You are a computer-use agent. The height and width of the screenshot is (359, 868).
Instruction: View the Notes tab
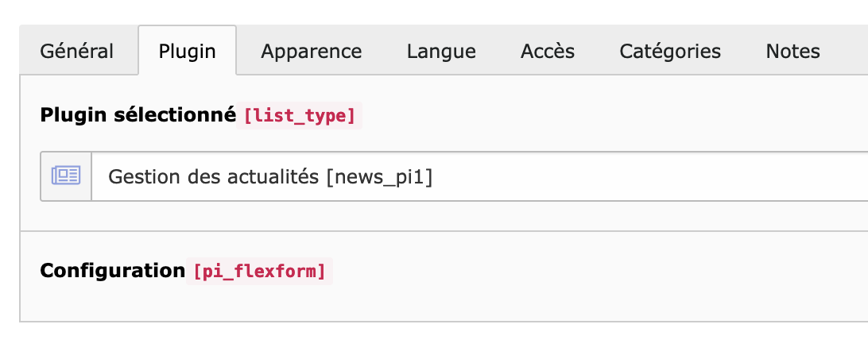point(792,51)
